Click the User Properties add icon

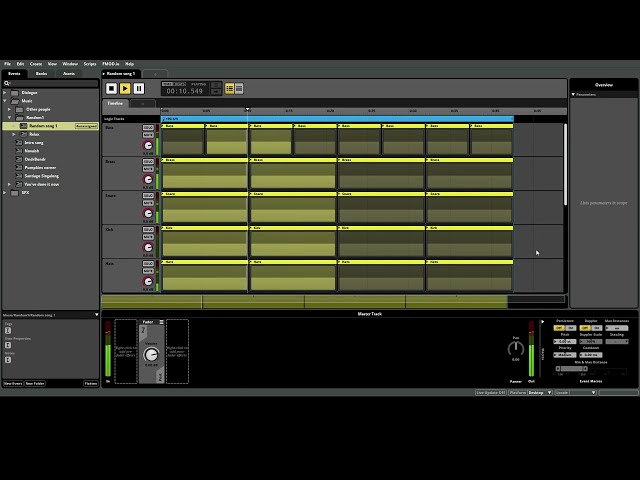(x=8, y=345)
